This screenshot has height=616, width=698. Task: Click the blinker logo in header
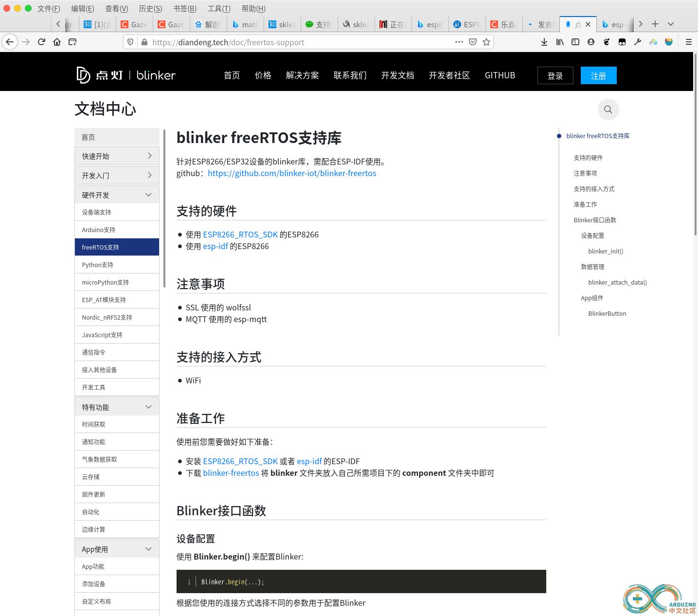[126, 75]
